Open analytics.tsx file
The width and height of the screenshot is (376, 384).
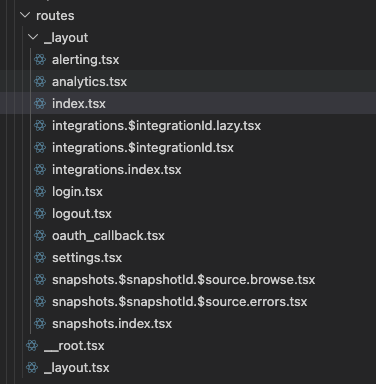89,82
